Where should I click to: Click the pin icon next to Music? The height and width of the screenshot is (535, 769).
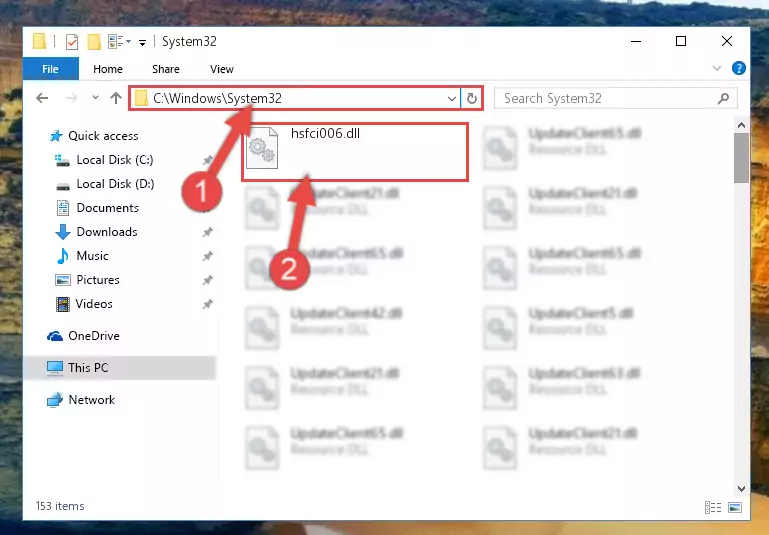click(x=208, y=256)
